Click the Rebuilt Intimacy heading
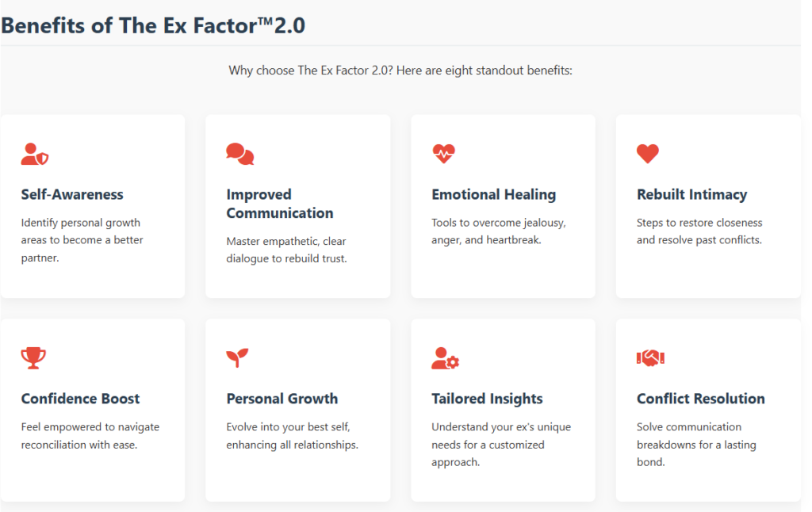The width and height of the screenshot is (812, 512). pyautogui.click(x=691, y=194)
